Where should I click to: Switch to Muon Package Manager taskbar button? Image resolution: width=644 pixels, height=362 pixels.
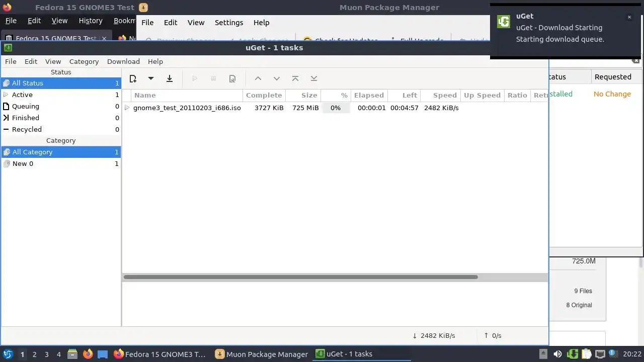262,354
